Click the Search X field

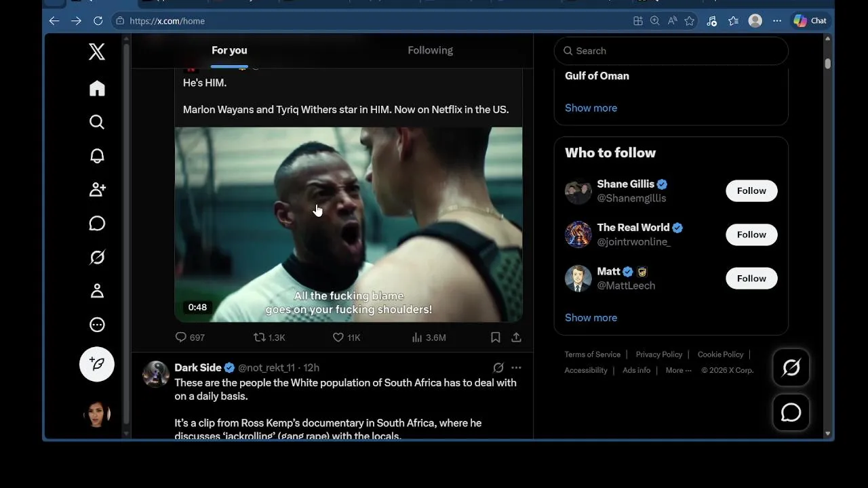coord(671,51)
